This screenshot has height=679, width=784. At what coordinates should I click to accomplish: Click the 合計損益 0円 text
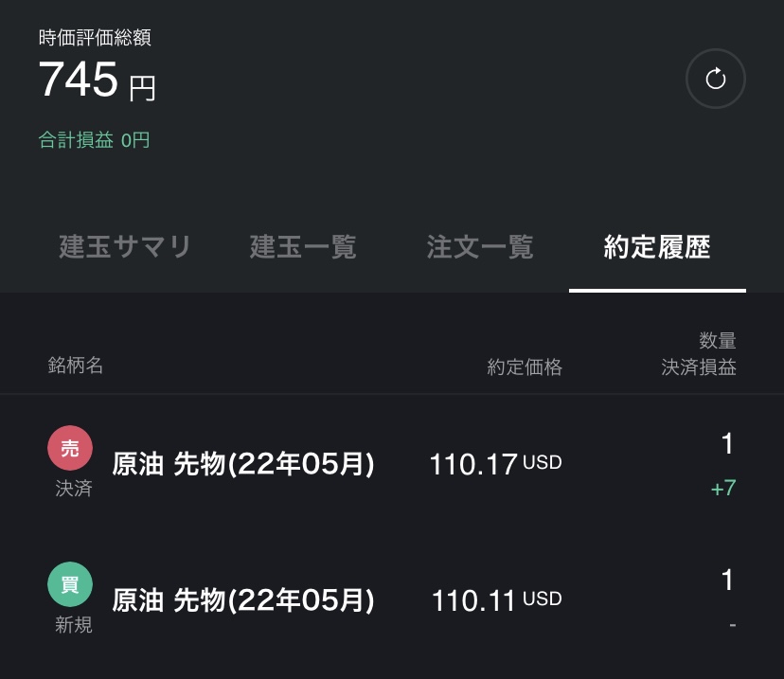tap(94, 140)
